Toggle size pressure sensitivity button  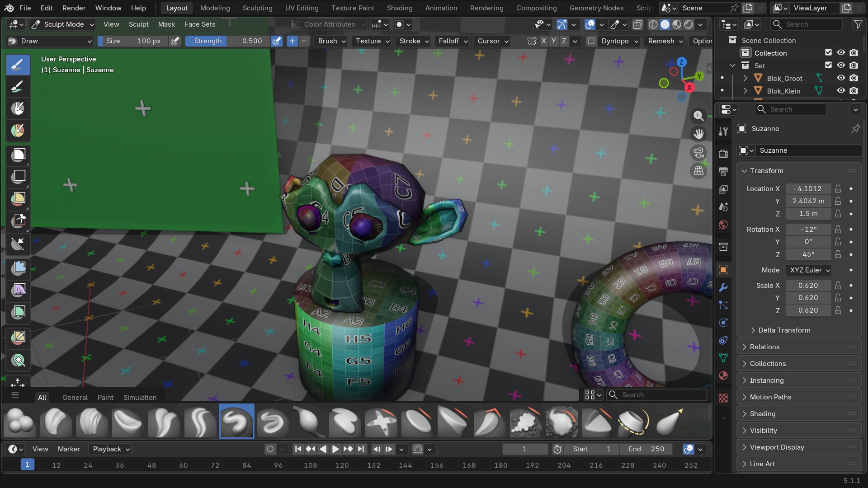175,41
